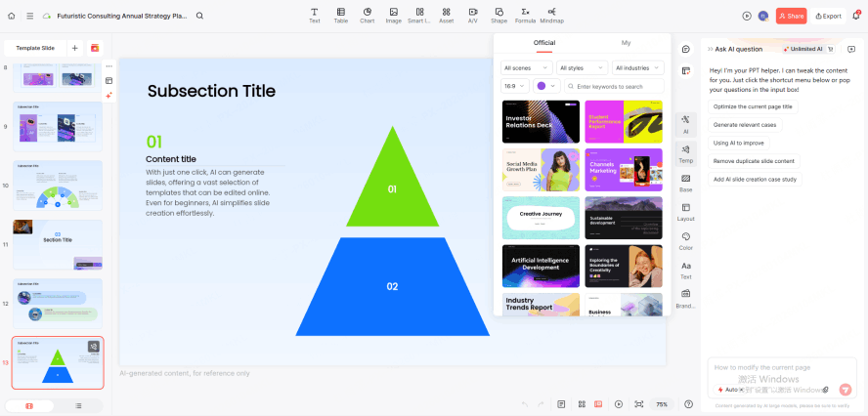The height and width of the screenshot is (416, 868).
Task: Click the home icon in the top left
Action: (12, 16)
